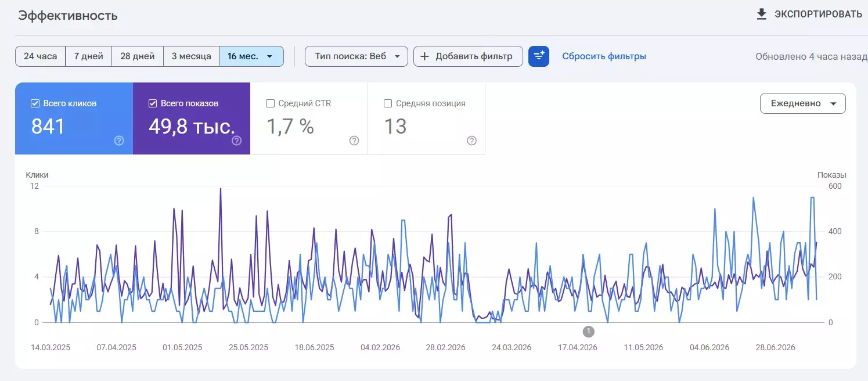The width and height of the screenshot is (868, 381).
Task: Click the export download arrow icon
Action: point(762,14)
